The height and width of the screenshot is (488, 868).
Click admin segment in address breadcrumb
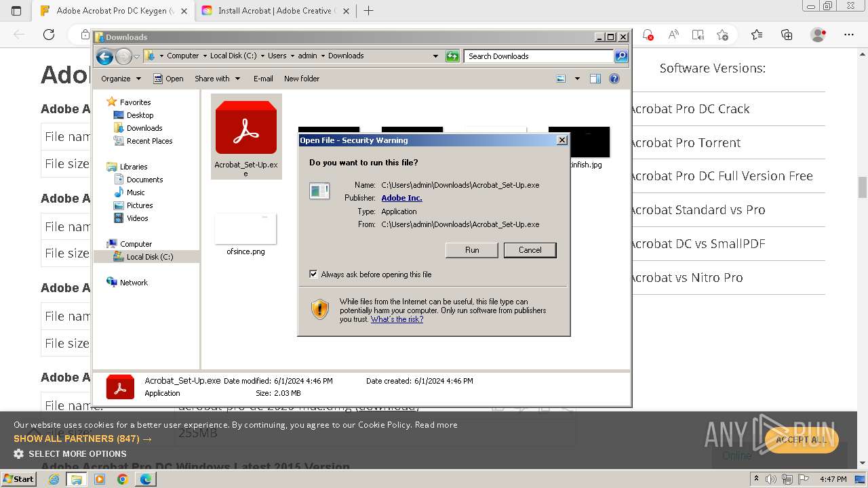click(x=307, y=56)
